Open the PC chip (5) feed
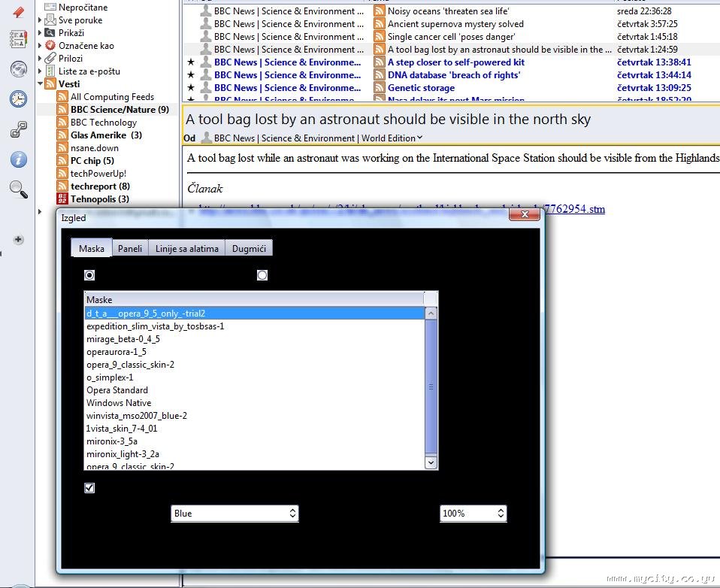The height and width of the screenshot is (588, 720). (92, 161)
